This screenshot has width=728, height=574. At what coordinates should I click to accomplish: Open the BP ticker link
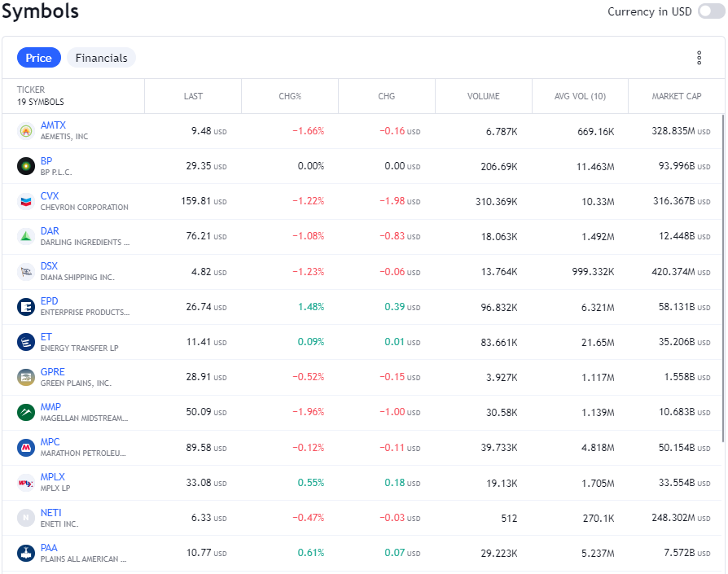coord(46,161)
